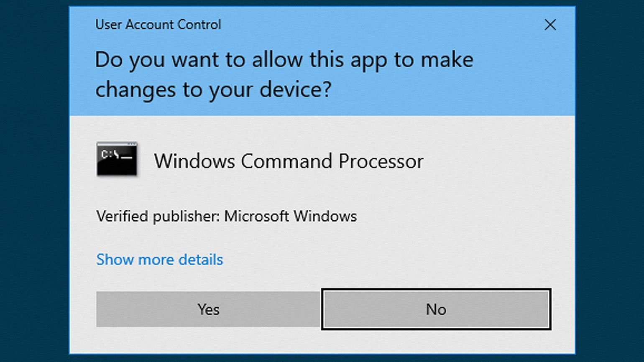Click the Command Prompt app icon
The image size is (644, 362).
click(117, 159)
